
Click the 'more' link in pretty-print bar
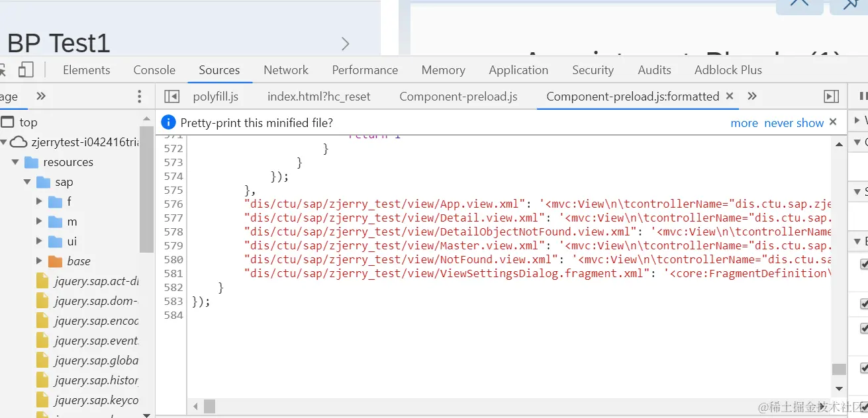744,123
